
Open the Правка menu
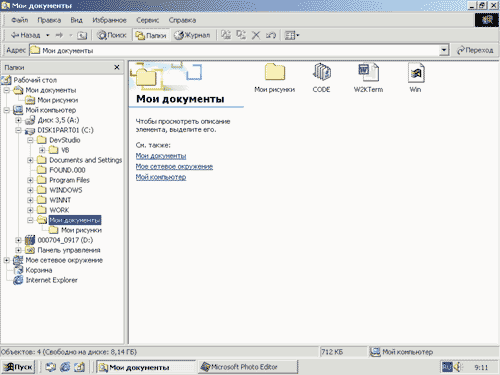[x=49, y=20]
